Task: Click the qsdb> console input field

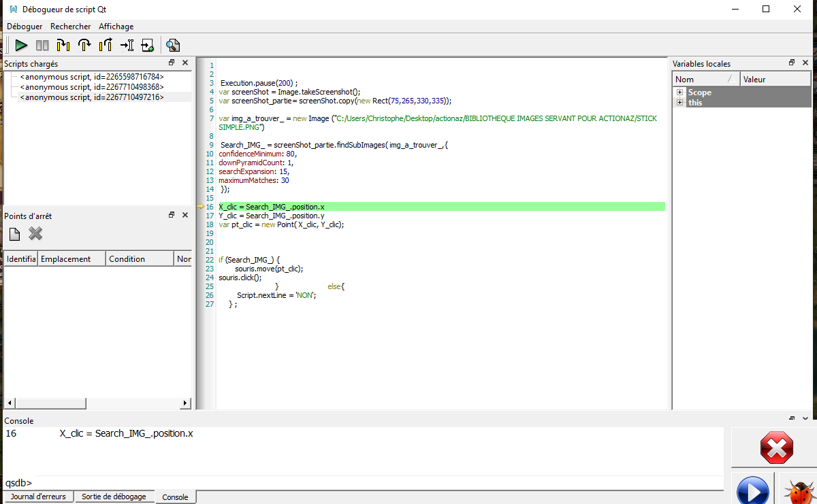Action: (x=378, y=483)
